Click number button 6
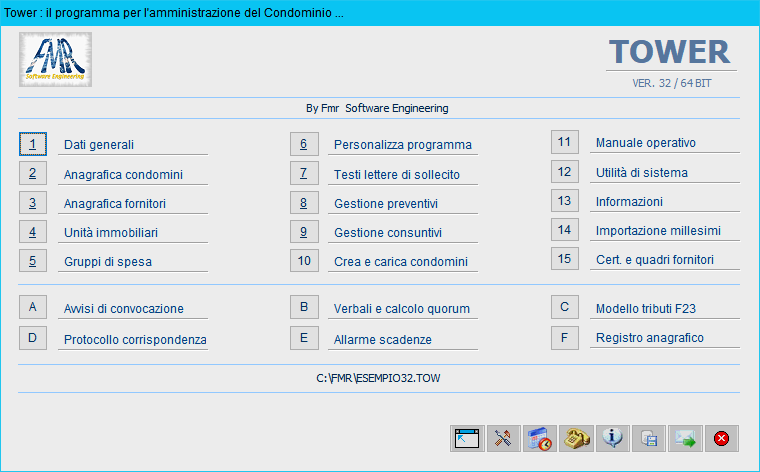Viewport: 760px width, 472px height. 304,144
